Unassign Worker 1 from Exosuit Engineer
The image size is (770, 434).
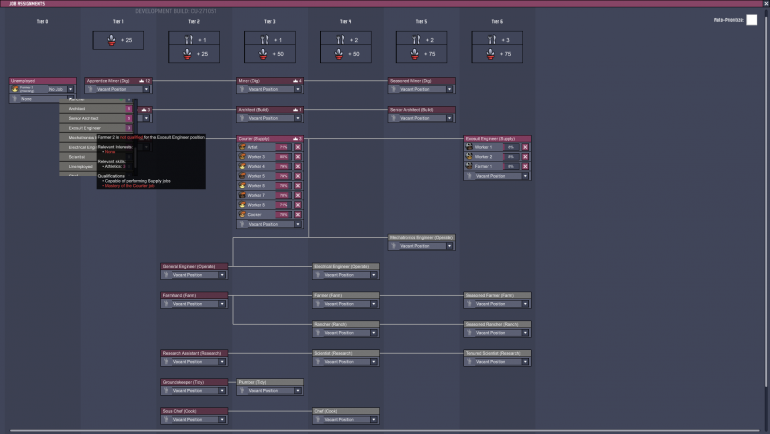click(x=525, y=147)
